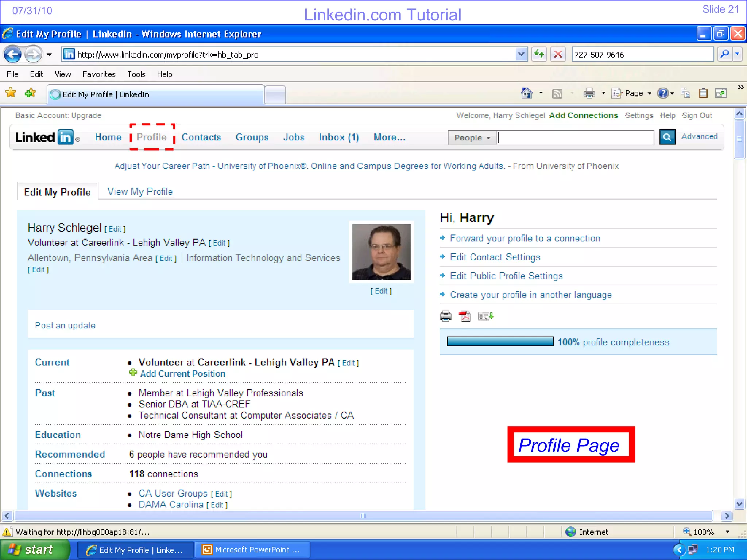Screen dimensions: 747x560
Task: Open the zoom level dropdown arrow
Action: 727,532
